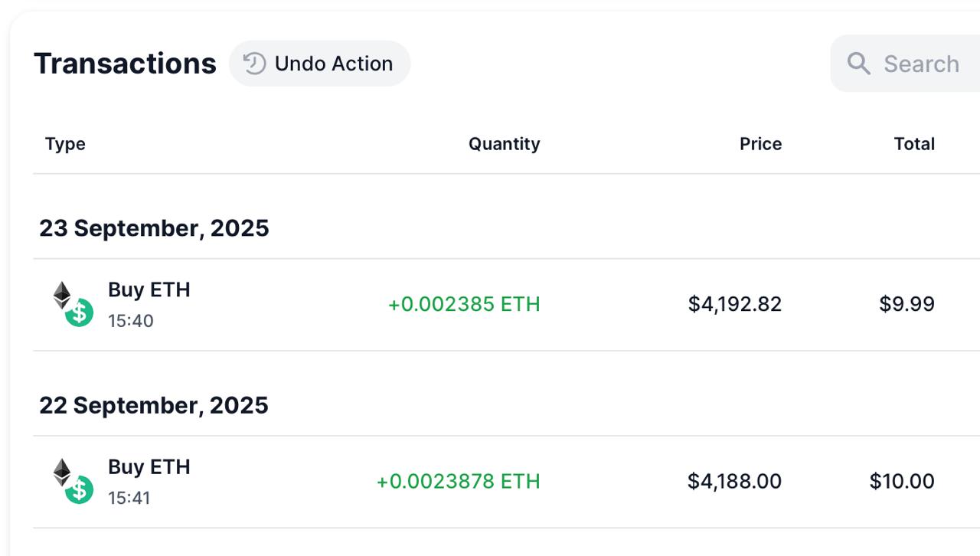This screenshot has width=980, height=556.
Task: Click the Quantity column header
Action: pos(504,144)
